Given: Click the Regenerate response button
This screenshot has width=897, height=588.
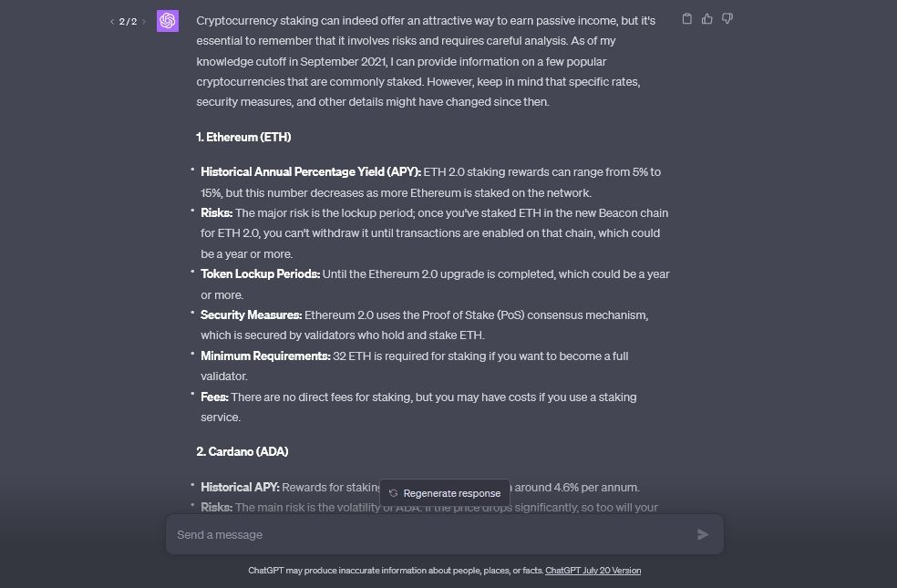Looking at the screenshot, I should point(445,492).
